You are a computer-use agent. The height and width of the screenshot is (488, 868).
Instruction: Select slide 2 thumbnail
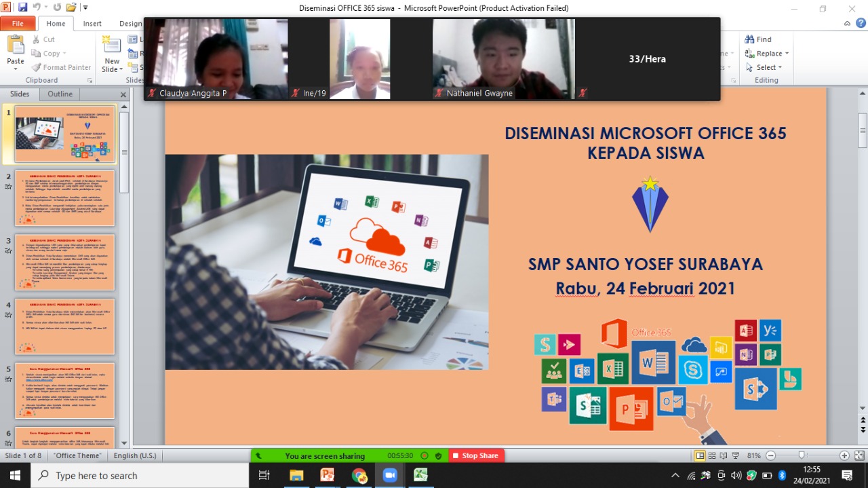click(x=65, y=198)
